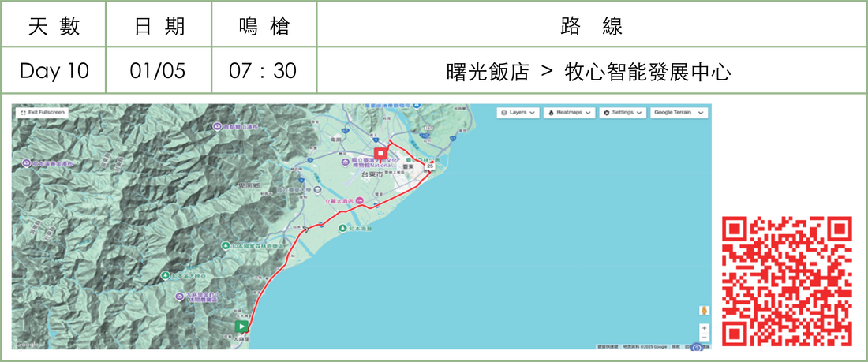Screen dimensions: 868x362
Task: Click the 立麗大酒店 hotel pin
Action: (x=359, y=201)
